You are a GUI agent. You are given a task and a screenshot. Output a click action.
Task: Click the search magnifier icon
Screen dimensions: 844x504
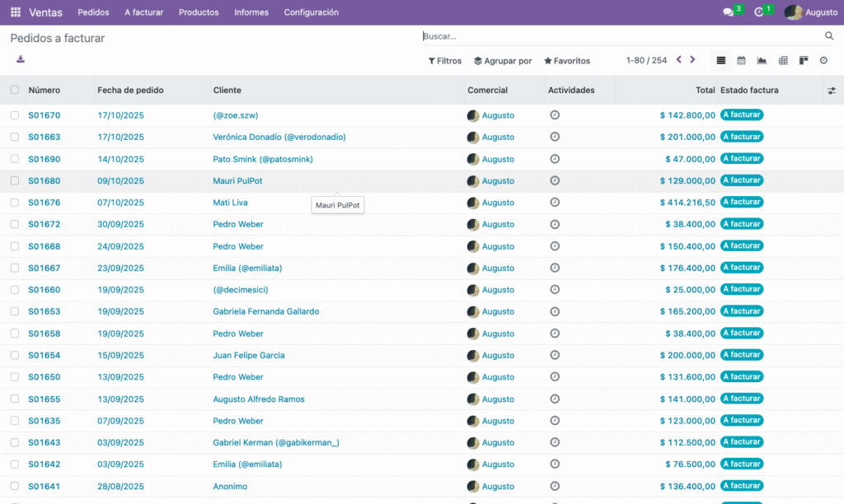pyautogui.click(x=829, y=36)
